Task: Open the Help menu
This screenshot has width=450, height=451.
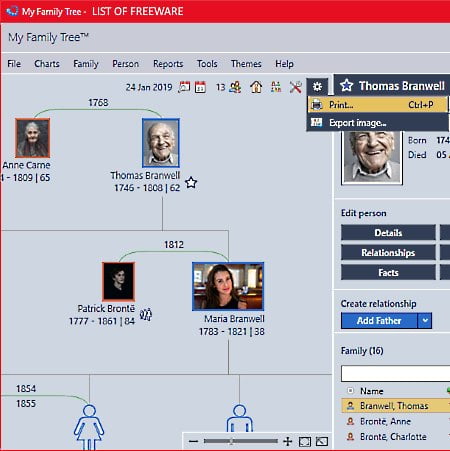Action: click(x=284, y=64)
